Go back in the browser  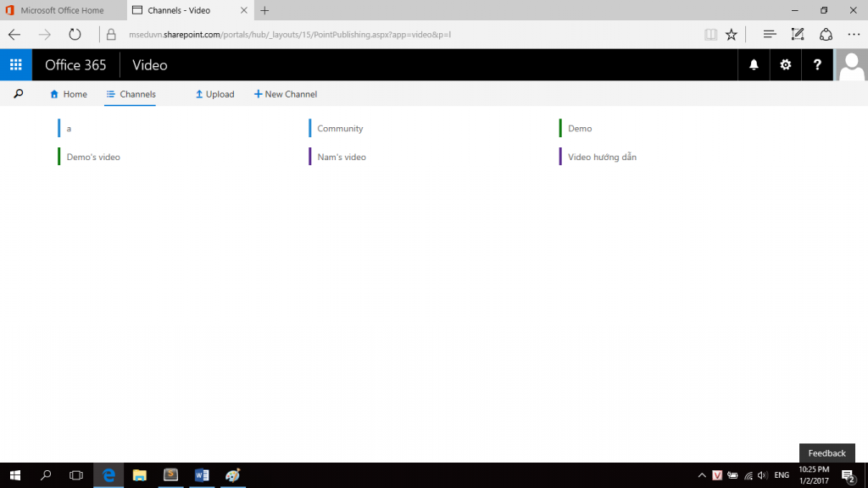[14, 34]
